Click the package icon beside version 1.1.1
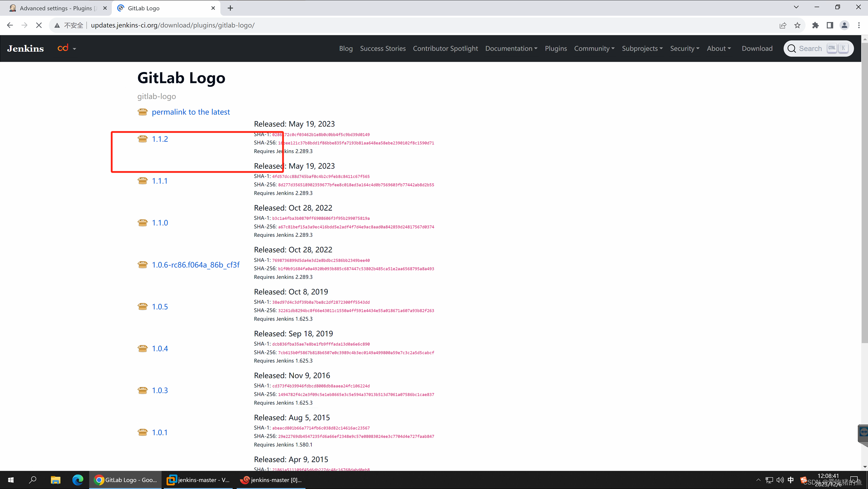The height and width of the screenshot is (489, 868). [x=142, y=181]
